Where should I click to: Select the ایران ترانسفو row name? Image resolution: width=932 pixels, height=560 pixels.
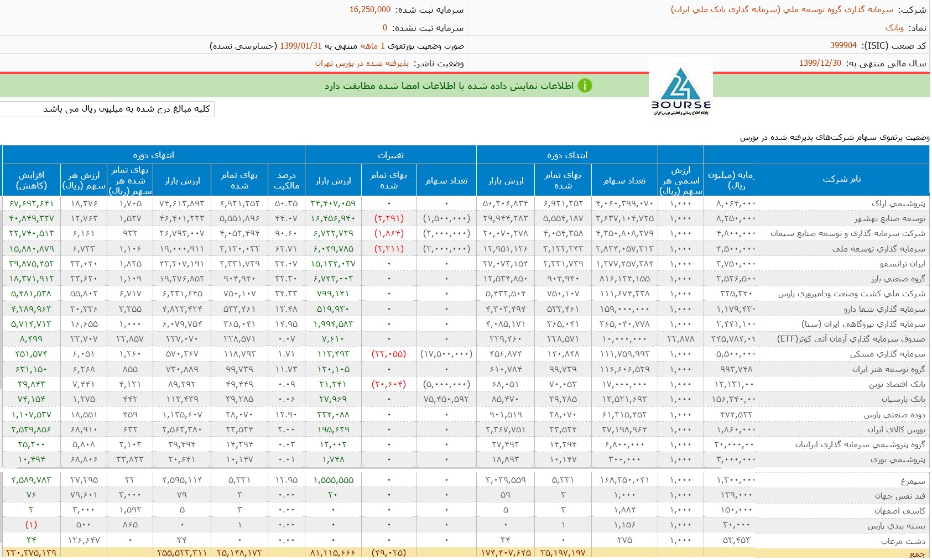(902, 264)
